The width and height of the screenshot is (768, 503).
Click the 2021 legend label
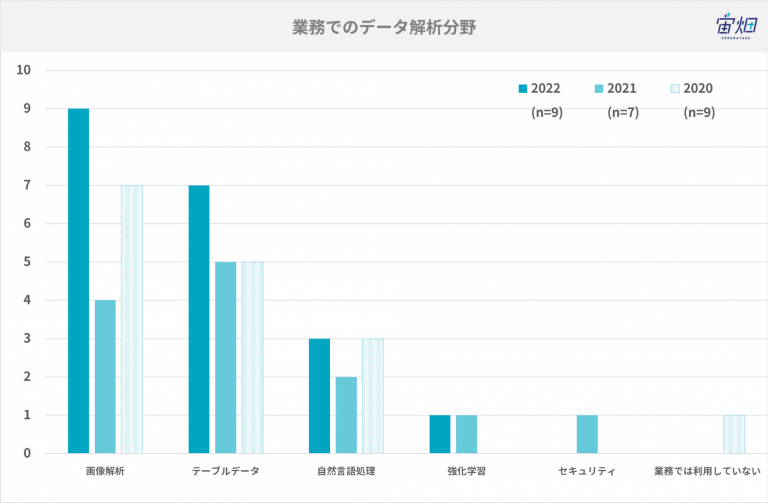(x=622, y=89)
